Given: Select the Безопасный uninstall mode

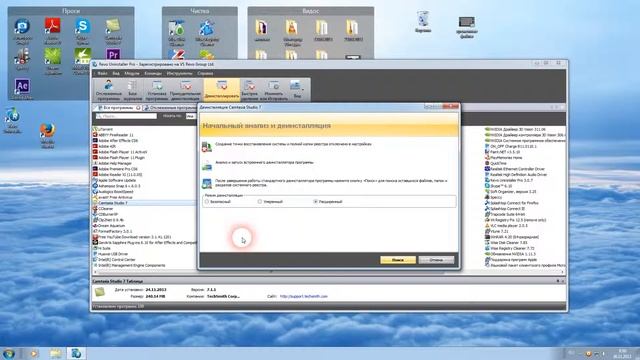Looking at the screenshot, I should point(218,202).
